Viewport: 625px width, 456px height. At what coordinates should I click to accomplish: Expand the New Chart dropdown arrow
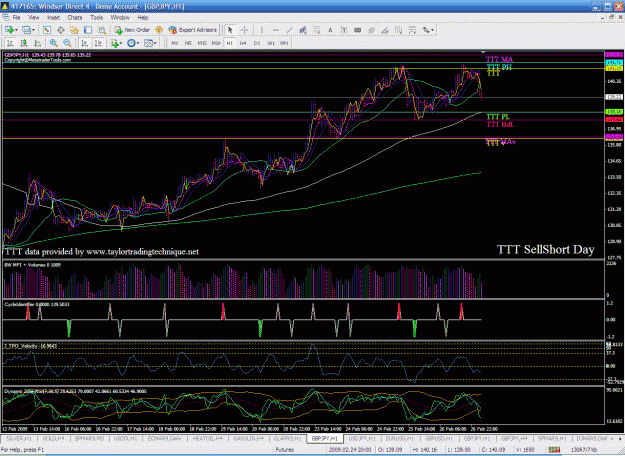click(x=16, y=30)
